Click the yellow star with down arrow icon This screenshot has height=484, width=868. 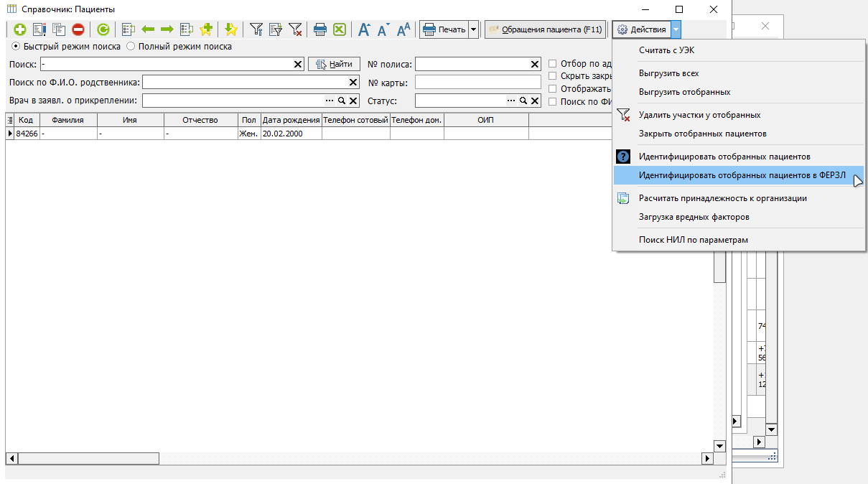coord(230,29)
